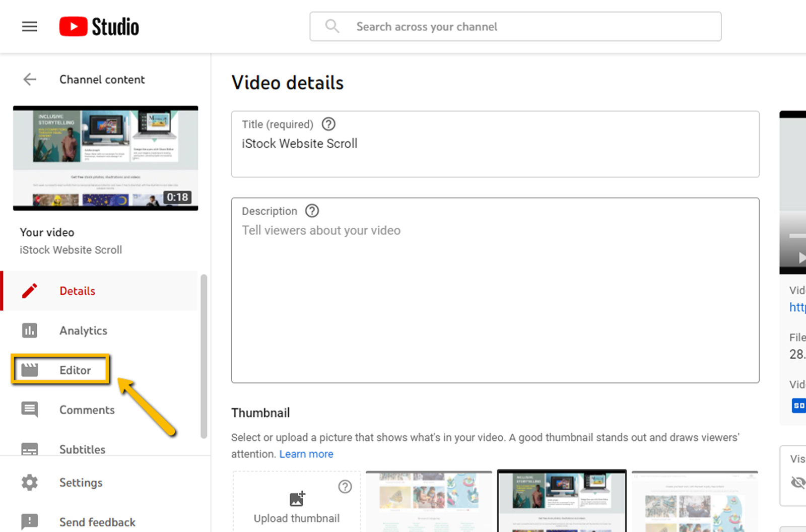
Task: Click the SD quality badge
Action: coord(799,405)
